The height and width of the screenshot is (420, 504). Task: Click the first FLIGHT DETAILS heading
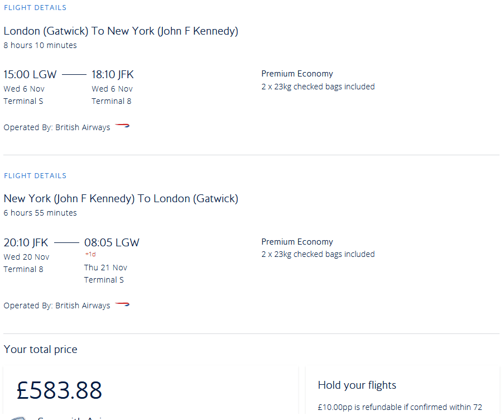(x=35, y=8)
